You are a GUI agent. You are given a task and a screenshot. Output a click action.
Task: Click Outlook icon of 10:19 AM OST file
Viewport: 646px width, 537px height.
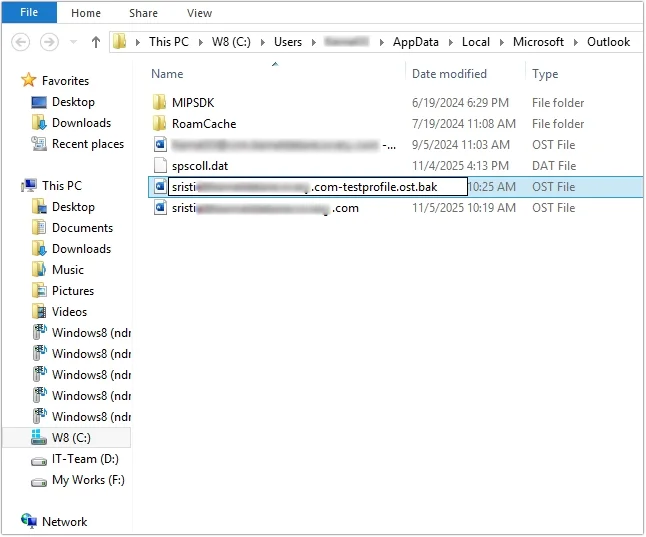pos(160,207)
